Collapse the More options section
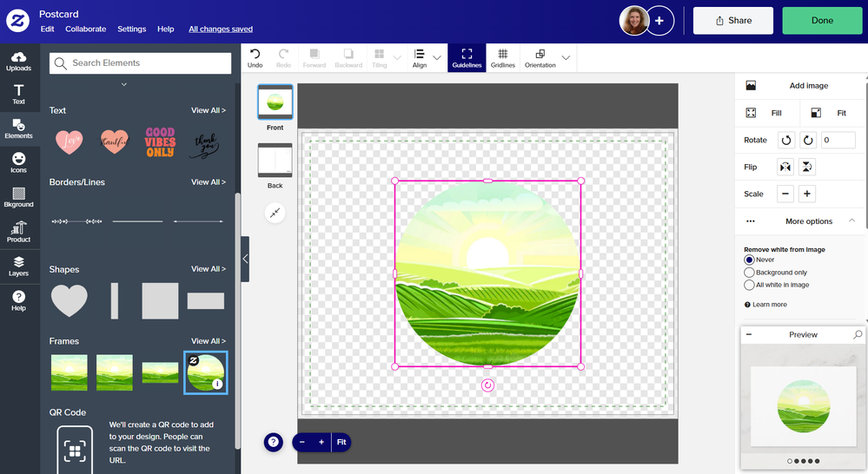 (852, 221)
